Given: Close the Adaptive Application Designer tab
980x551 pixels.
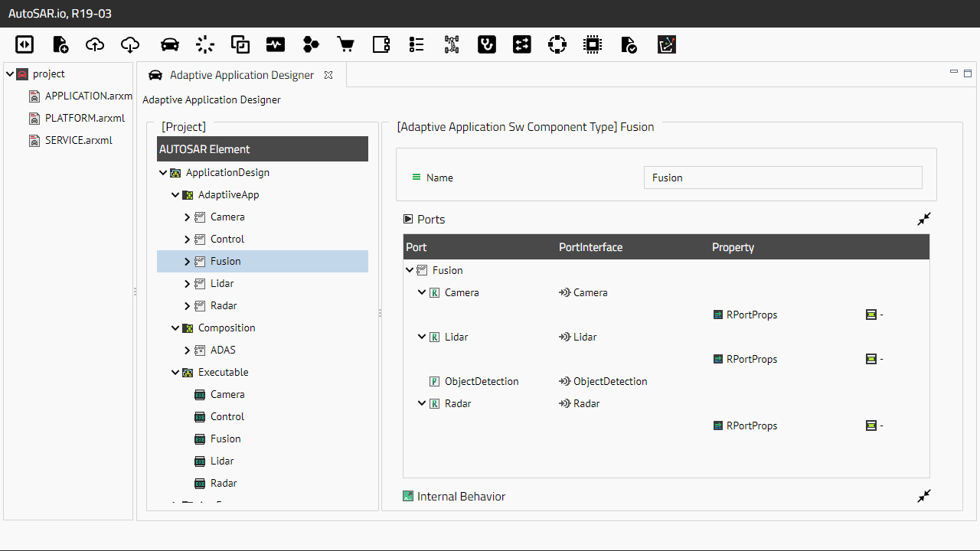Looking at the screenshot, I should click(328, 75).
